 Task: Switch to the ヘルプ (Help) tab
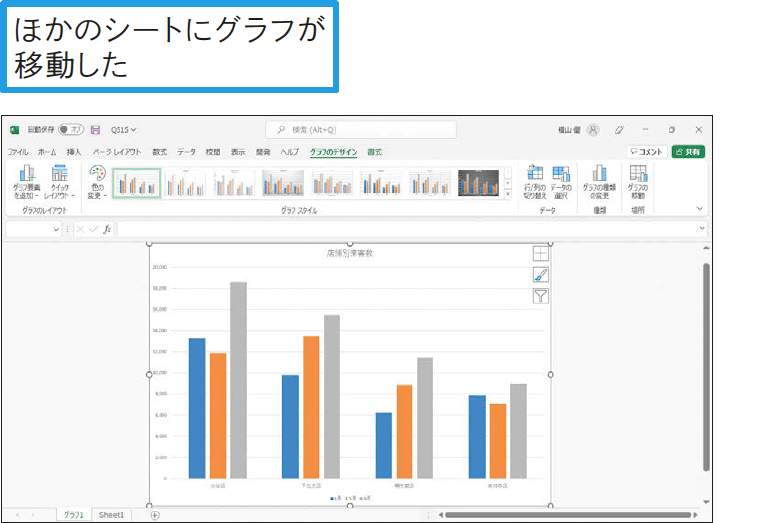[x=289, y=152]
